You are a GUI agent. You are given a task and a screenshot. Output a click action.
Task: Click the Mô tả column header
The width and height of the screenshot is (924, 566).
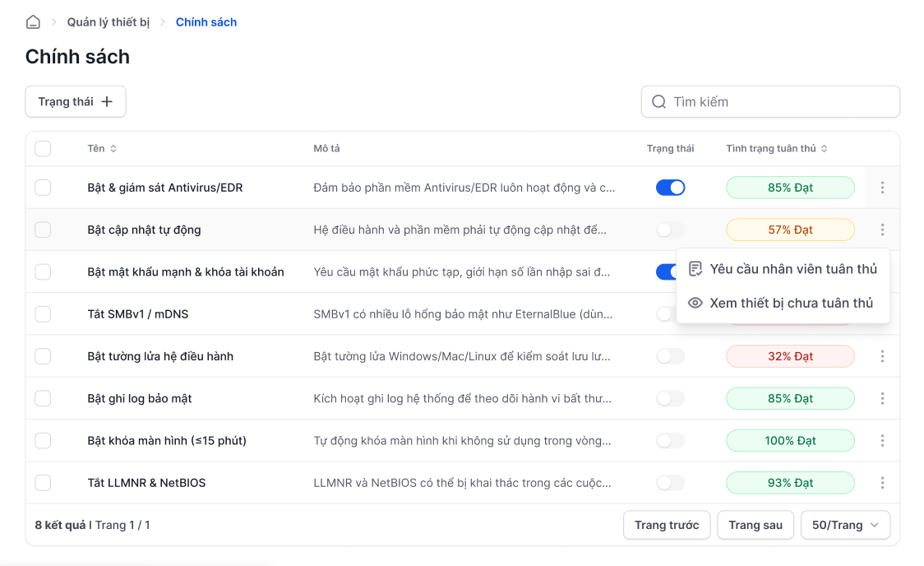tap(326, 149)
